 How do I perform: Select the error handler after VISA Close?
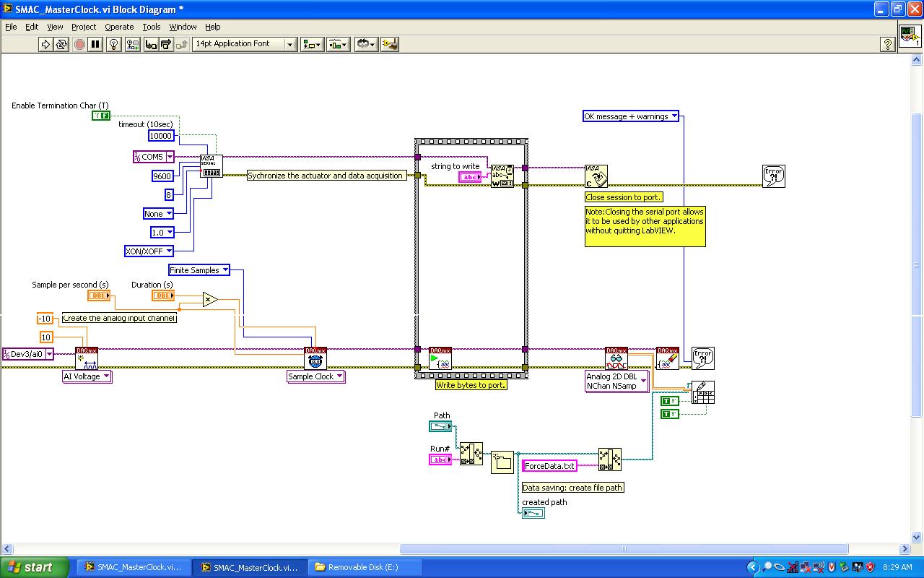click(774, 176)
